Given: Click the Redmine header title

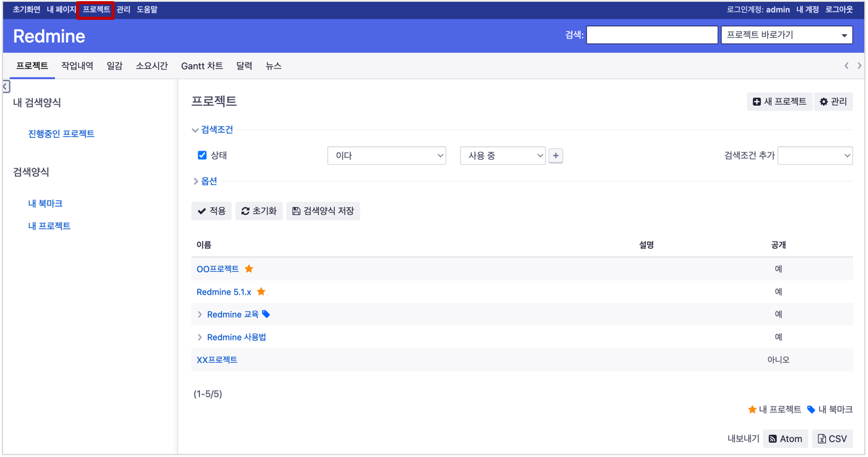Looking at the screenshot, I should 49,36.
